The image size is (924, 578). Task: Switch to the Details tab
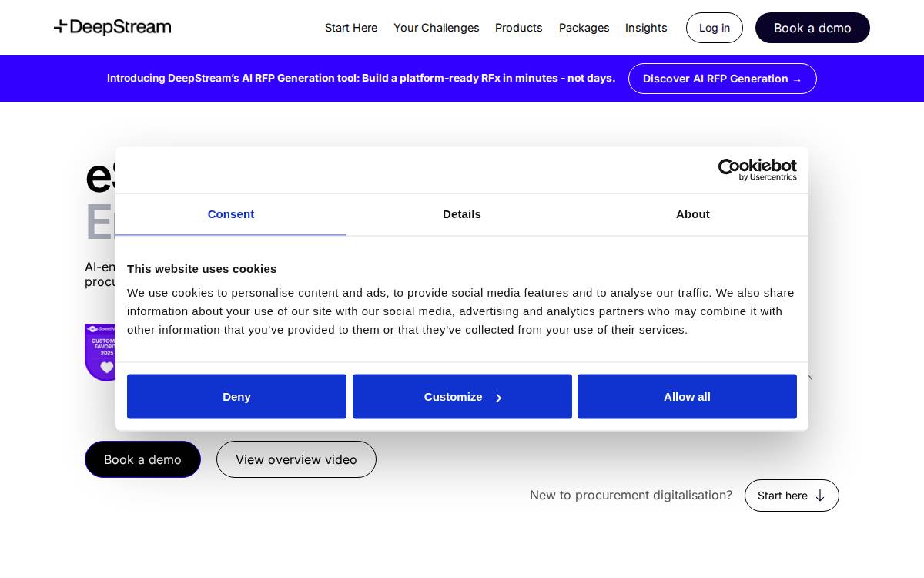tap(462, 214)
